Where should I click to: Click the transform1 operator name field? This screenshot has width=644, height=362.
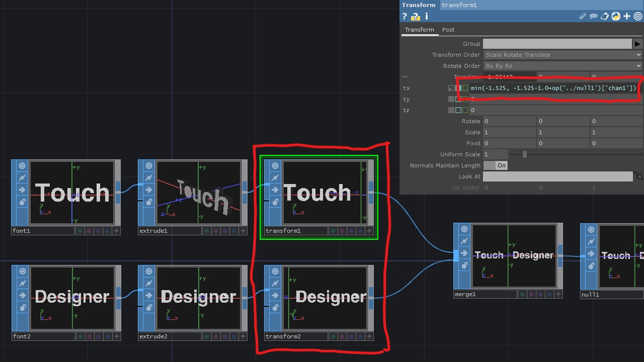click(x=542, y=5)
